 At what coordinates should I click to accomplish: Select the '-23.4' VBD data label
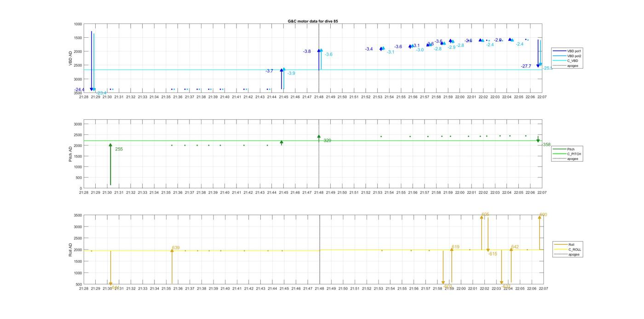[x=101, y=93]
